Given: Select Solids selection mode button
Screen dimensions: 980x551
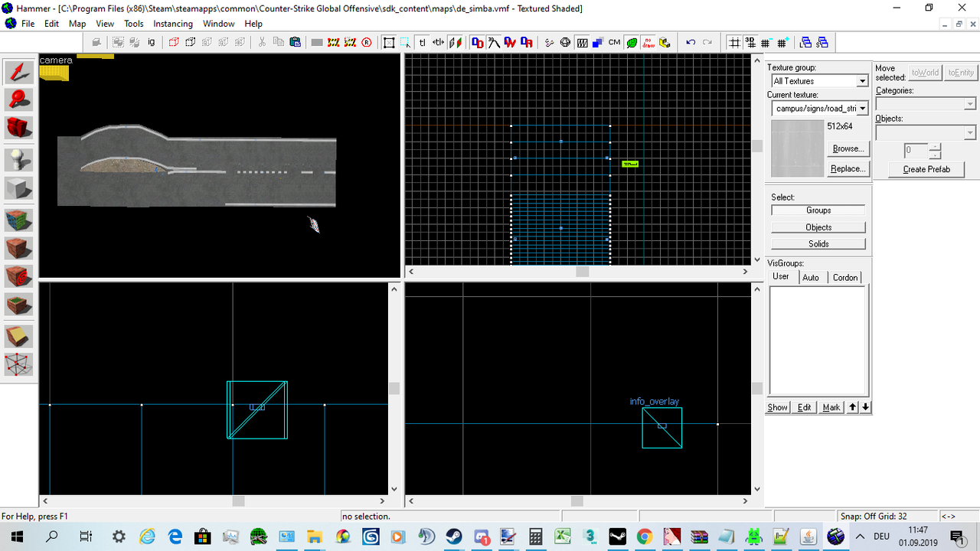Looking at the screenshot, I should pos(818,243).
